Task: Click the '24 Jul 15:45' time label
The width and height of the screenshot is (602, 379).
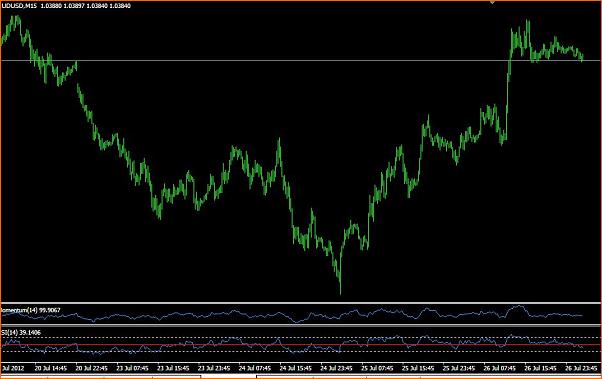Action: click(296, 368)
